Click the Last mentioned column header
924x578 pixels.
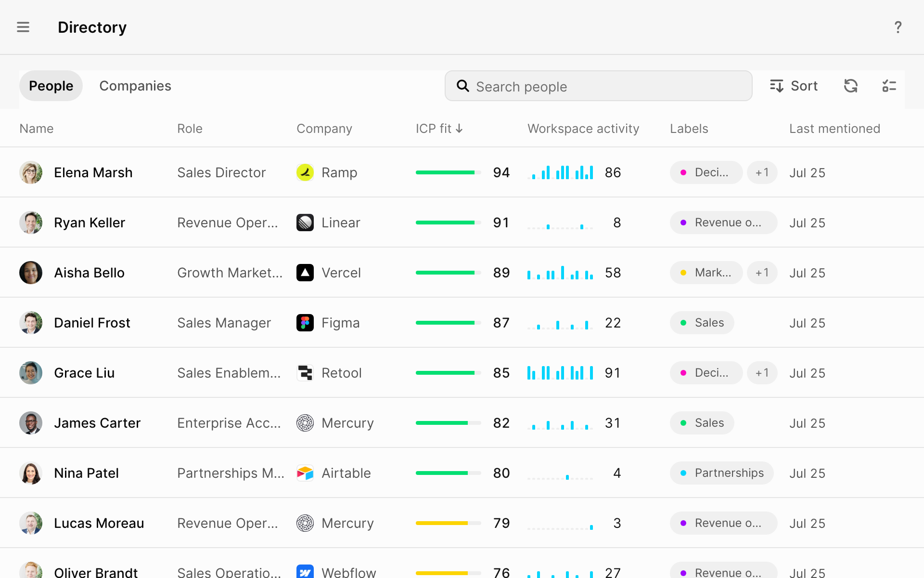(x=834, y=129)
